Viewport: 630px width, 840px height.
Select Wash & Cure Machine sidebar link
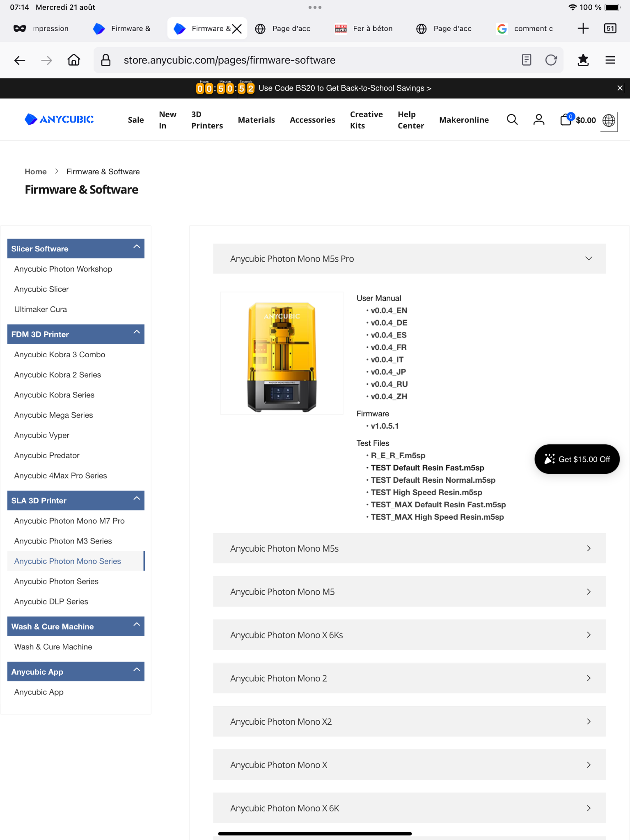[53, 647]
